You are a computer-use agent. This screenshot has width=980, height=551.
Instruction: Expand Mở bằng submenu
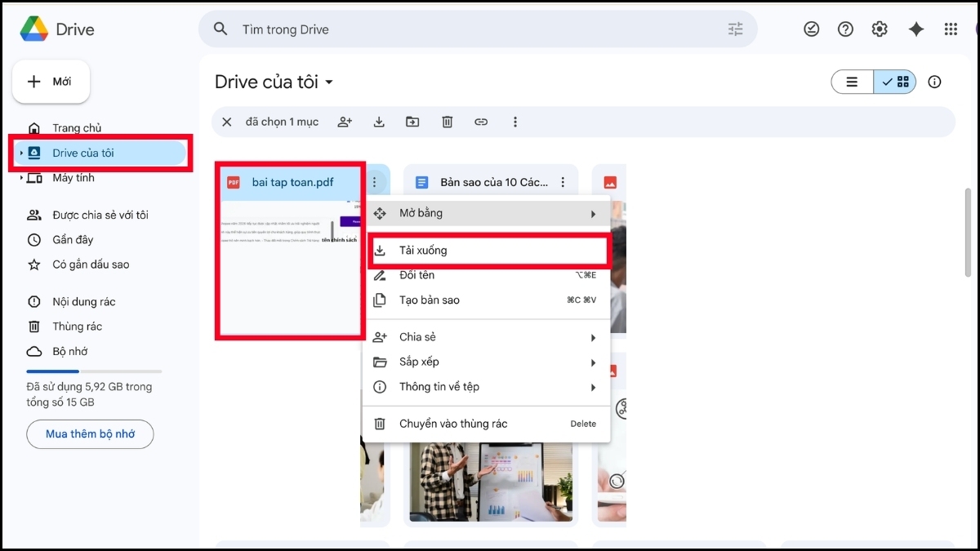(487, 213)
